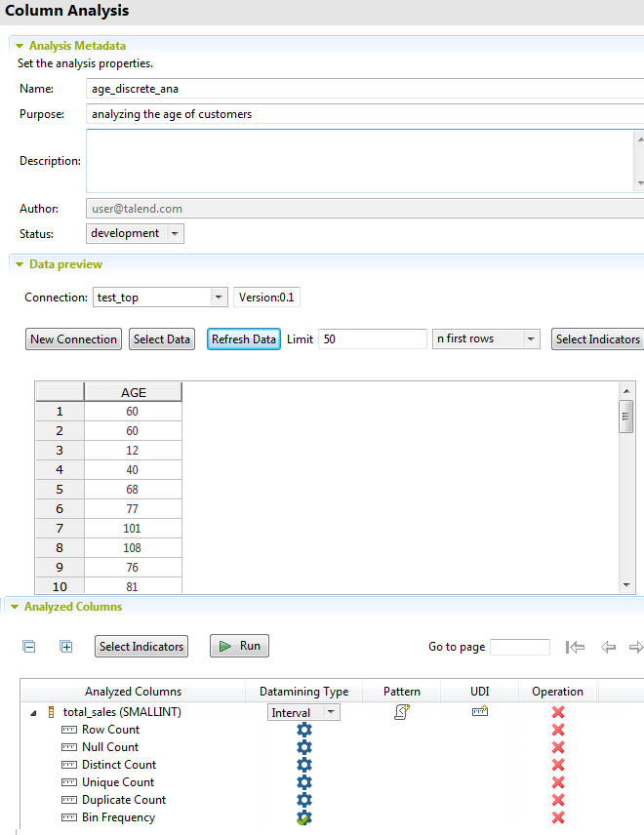Open indicator options for Distinct Count
The height and width of the screenshot is (835, 644).
click(303, 765)
